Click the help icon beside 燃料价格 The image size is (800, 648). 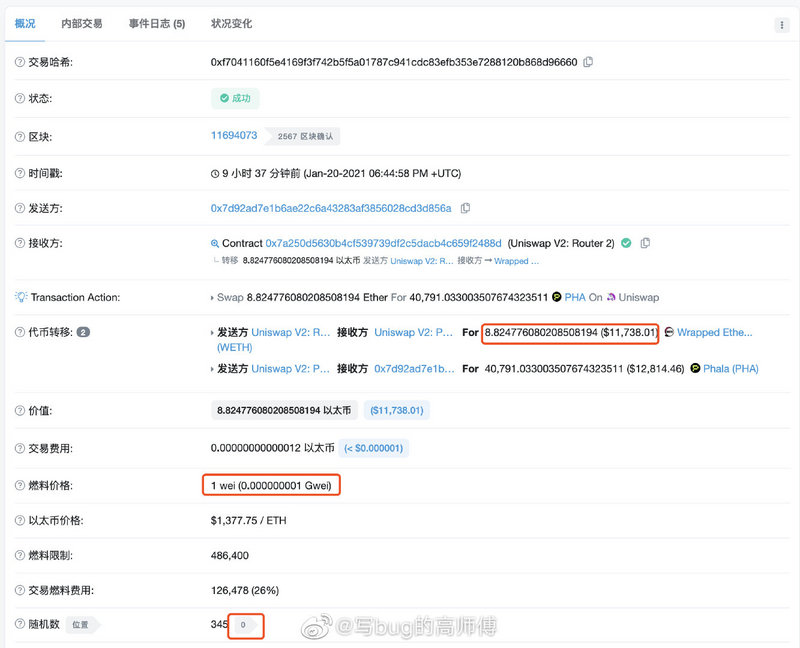[x=20, y=485]
